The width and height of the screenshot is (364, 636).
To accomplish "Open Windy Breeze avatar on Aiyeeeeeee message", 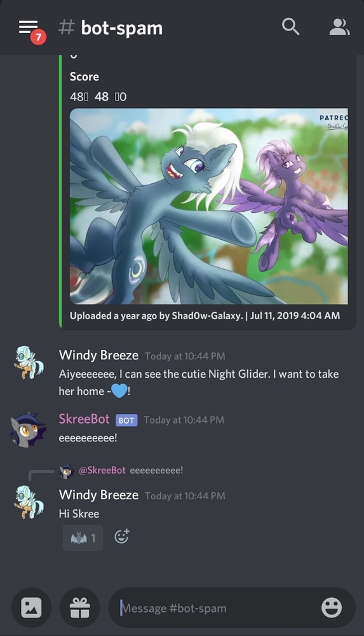I will coord(28,363).
